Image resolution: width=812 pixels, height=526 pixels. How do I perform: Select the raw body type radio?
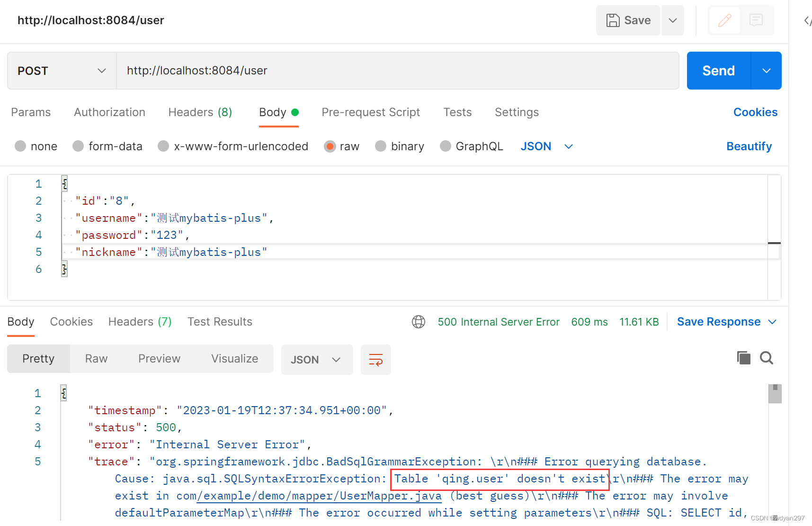click(x=330, y=146)
